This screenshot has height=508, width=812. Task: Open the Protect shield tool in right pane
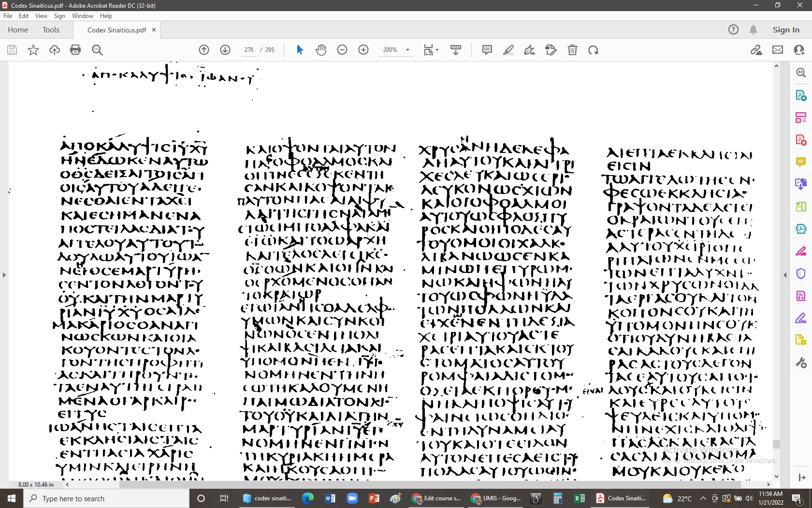(x=801, y=274)
